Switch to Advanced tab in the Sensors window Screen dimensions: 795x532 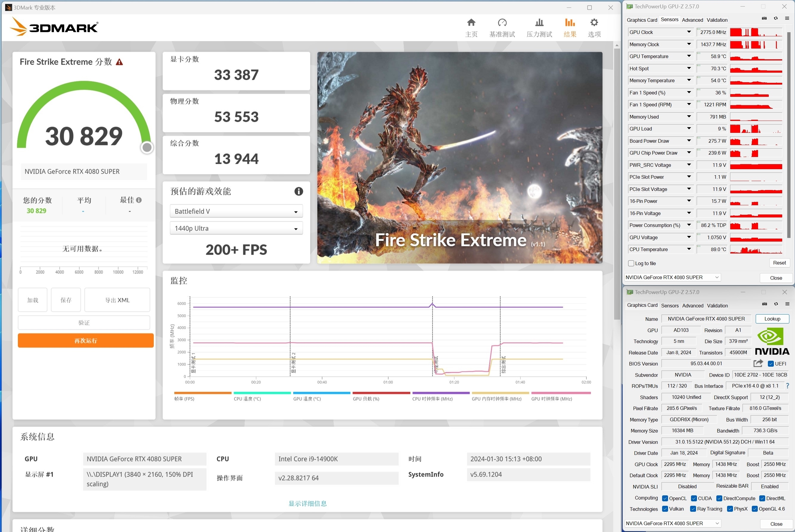[x=692, y=20]
